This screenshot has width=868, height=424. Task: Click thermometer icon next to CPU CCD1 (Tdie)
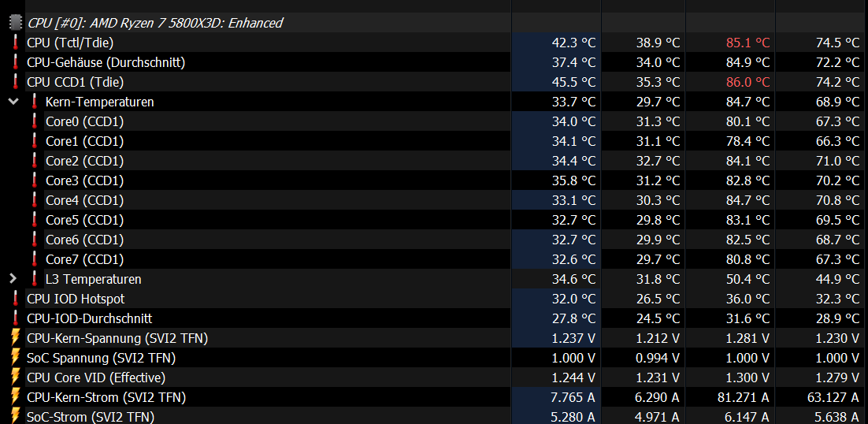click(16, 82)
